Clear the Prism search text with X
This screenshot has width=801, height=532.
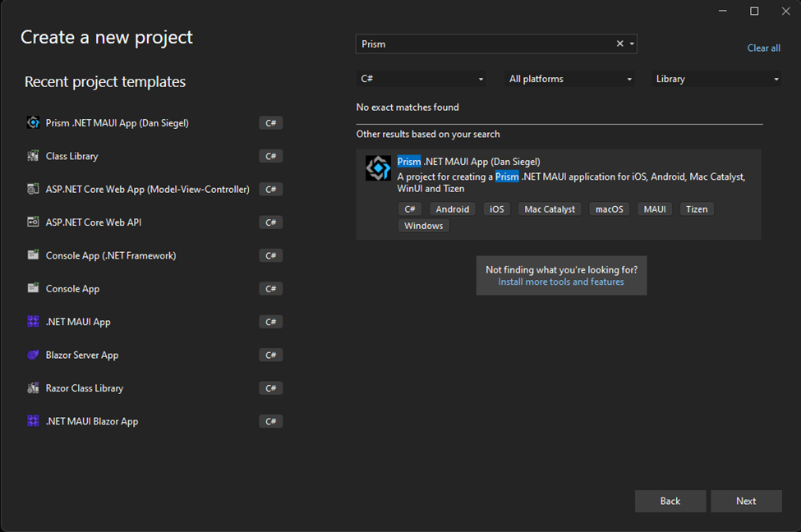click(x=619, y=44)
